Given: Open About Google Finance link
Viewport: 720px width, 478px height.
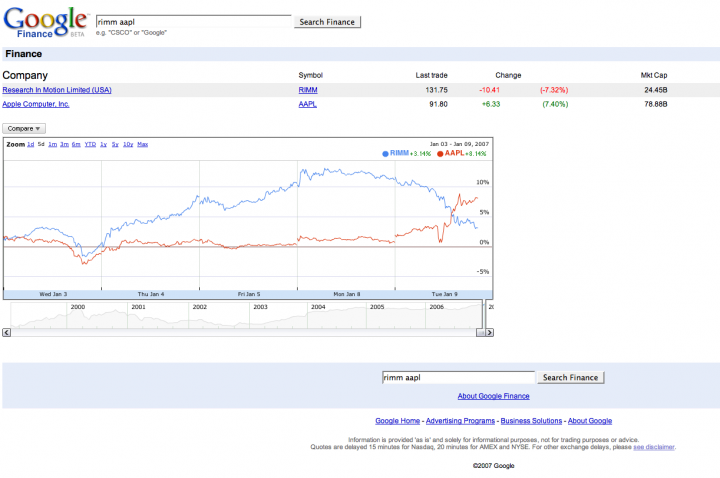Looking at the screenshot, I should [x=493, y=396].
